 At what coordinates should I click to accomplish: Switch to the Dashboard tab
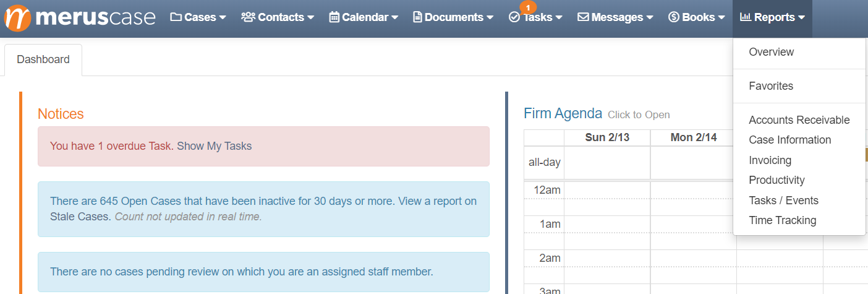click(43, 60)
